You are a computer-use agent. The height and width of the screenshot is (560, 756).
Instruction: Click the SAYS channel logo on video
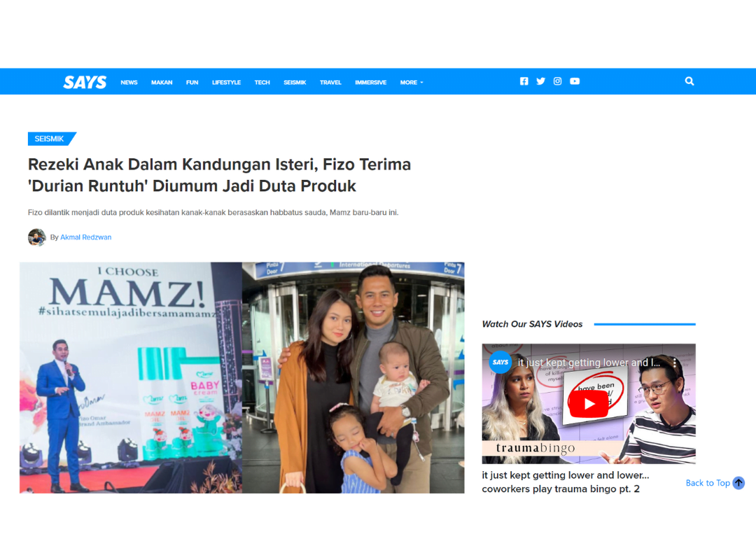[500, 362]
